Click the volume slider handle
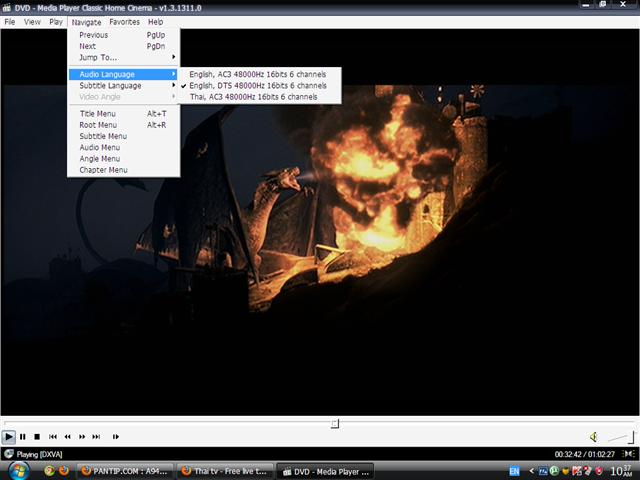 tap(633, 437)
